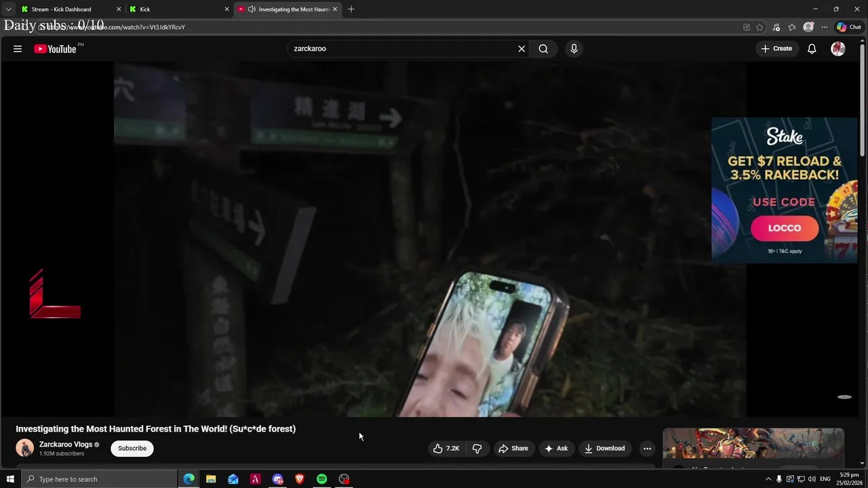
Task: Open Outlook from taskbar
Action: coord(233,479)
